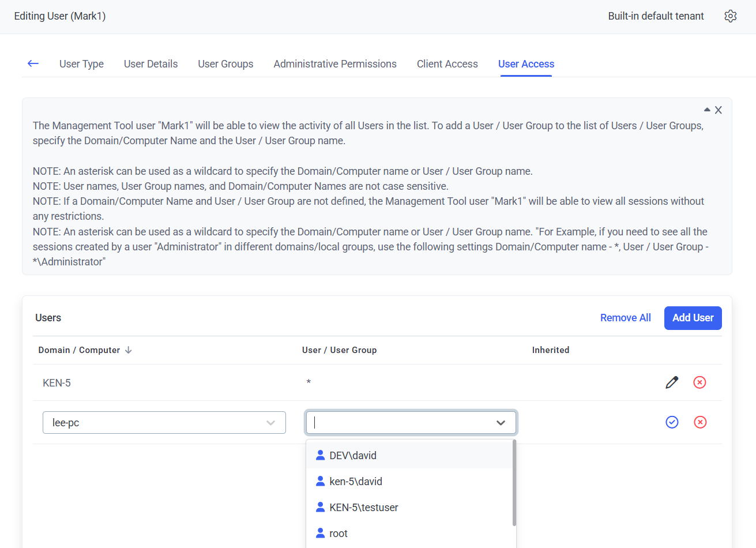Click the dropdown list scrollbar

514,483
